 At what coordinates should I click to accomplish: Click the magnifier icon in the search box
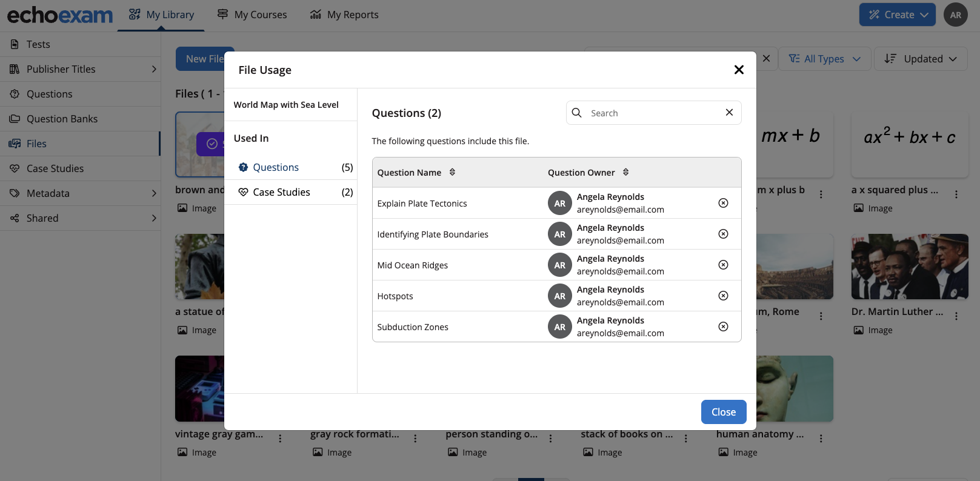tap(577, 113)
